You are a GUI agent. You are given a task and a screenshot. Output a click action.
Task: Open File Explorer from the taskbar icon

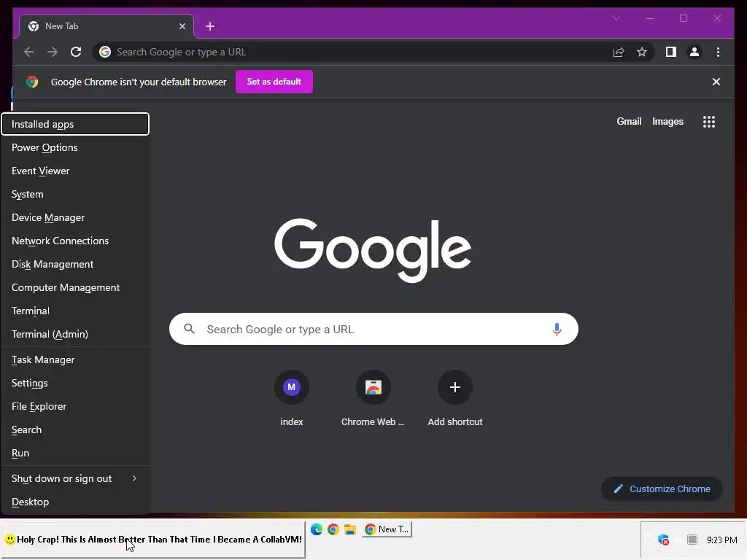350,529
